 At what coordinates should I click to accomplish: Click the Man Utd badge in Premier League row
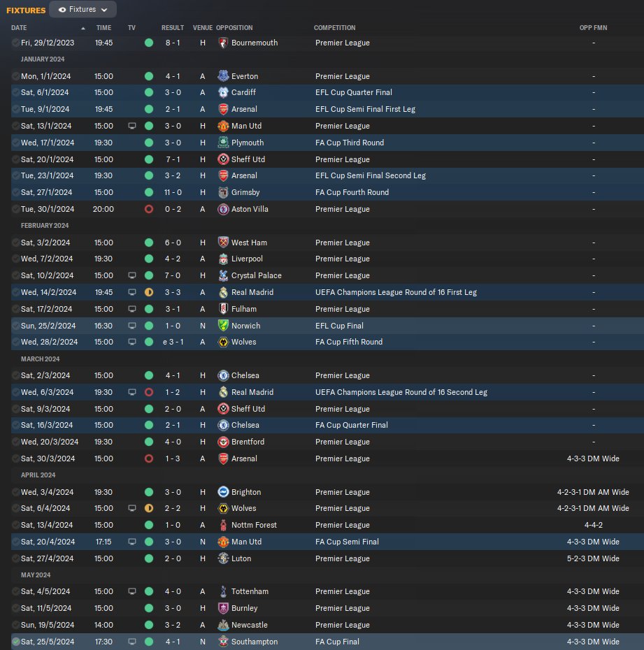pos(223,126)
